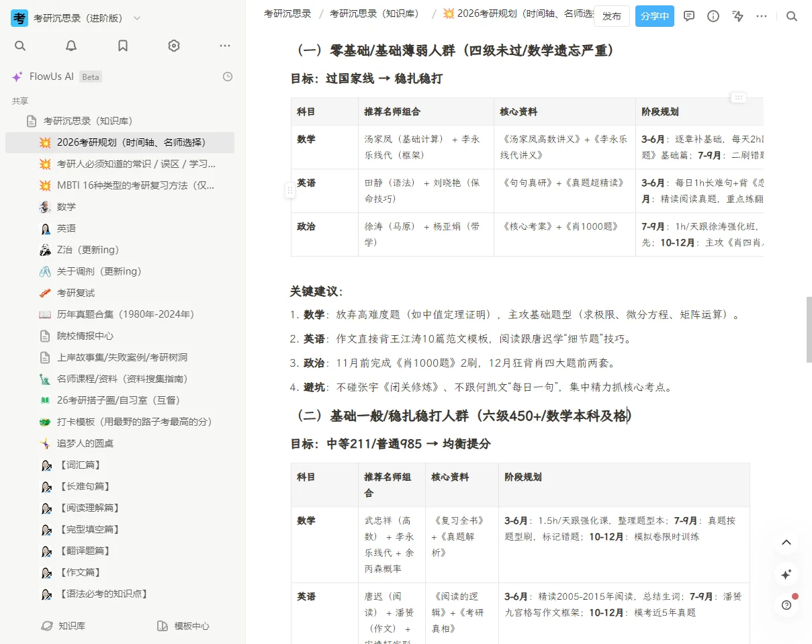Open FlowUs AI assistant
This screenshot has width=812, height=644.
click(x=56, y=77)
